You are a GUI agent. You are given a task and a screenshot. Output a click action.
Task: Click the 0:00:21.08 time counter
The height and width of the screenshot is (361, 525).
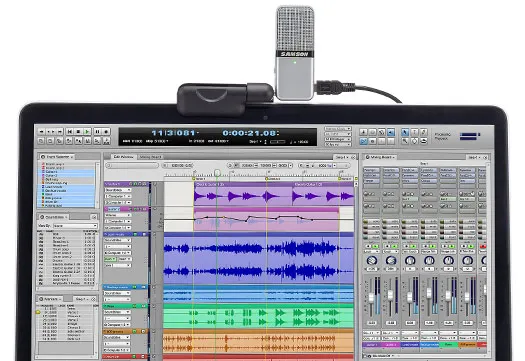tap(250, 133)
